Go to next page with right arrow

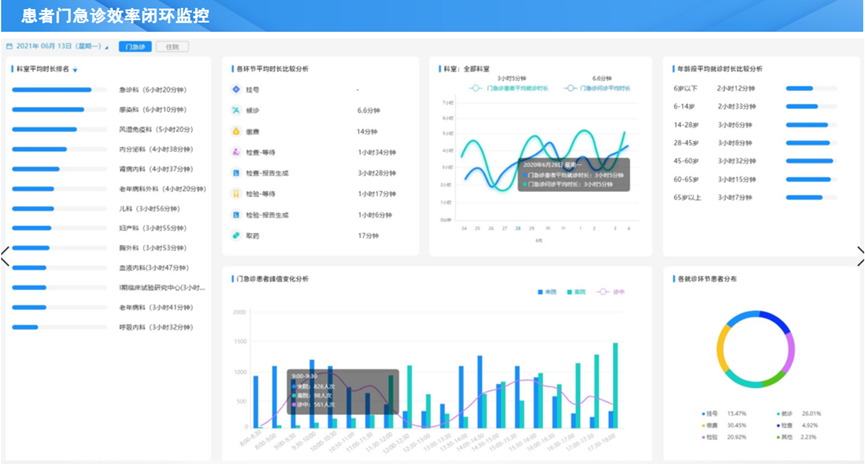pos(859,256)
